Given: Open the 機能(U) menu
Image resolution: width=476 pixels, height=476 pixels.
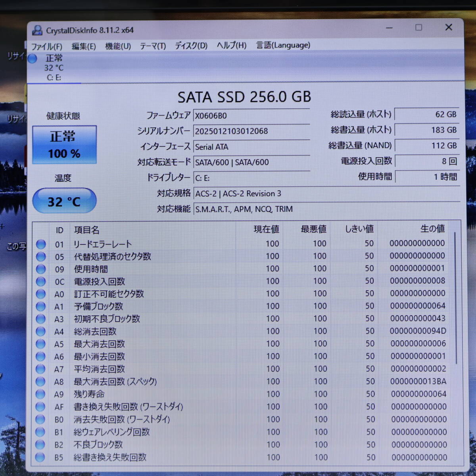Looking at the screenshot, I should 118,46.
